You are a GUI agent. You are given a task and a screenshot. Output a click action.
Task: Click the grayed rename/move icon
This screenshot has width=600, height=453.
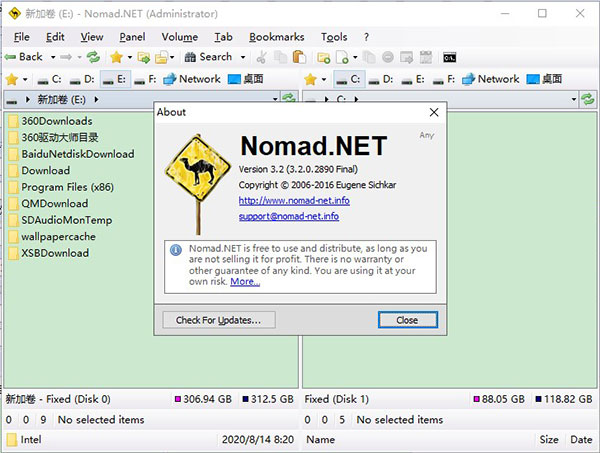(x=406, y=57)
